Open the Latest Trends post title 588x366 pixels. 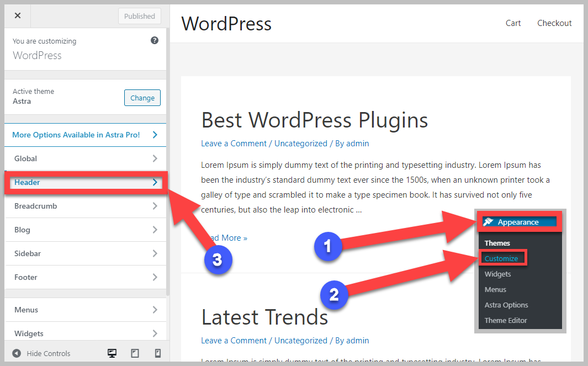265,317
